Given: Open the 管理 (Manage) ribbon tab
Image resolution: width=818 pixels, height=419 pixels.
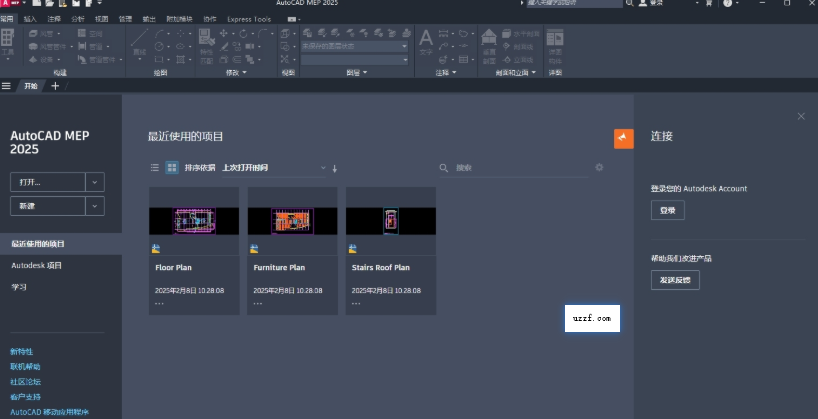Looking at the screenshot, I should (x=125, y=19).
